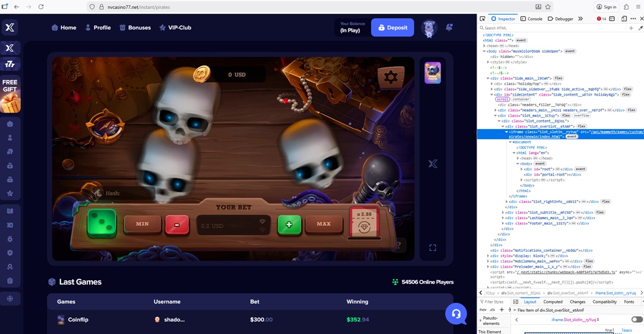
Task: Activate the DevTools element picker
Action: pyautogui.click(x=482, y=19)
